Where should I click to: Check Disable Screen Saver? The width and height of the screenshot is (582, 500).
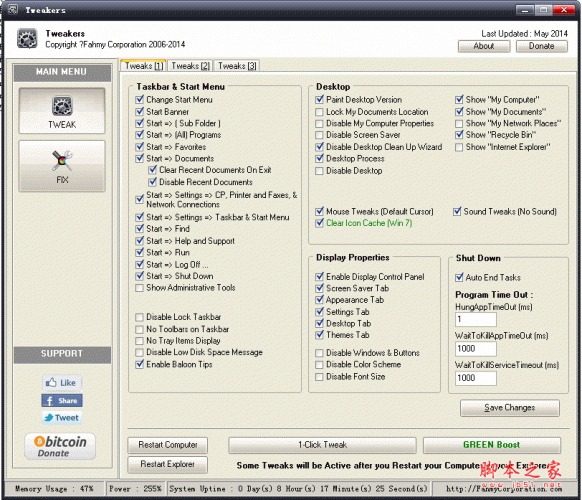pyautogui.click(x=319, y=135)
